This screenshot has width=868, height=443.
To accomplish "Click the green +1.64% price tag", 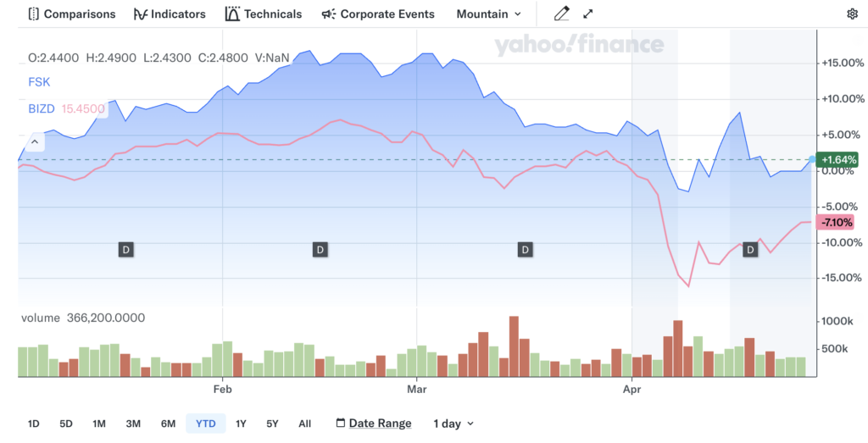I will pos(839,159).
